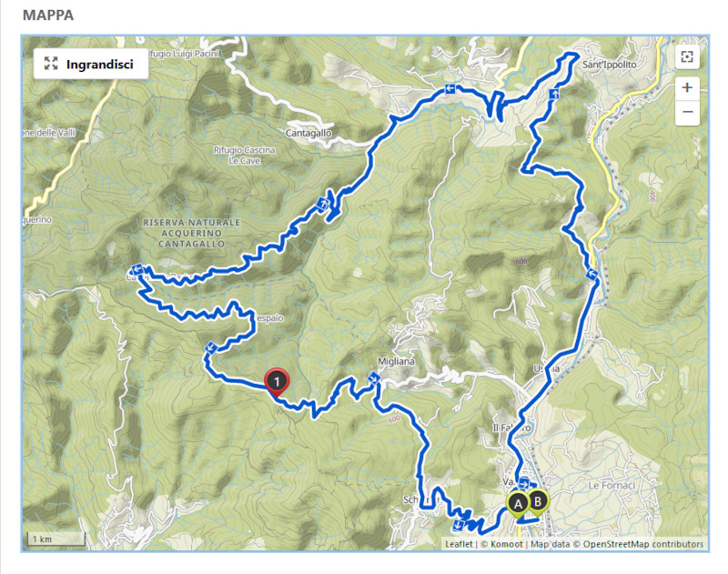Image resolution: width=728 pixels, height=574 pixels.
Task: Click the right arrow icon above marker A
Action: 525,484
